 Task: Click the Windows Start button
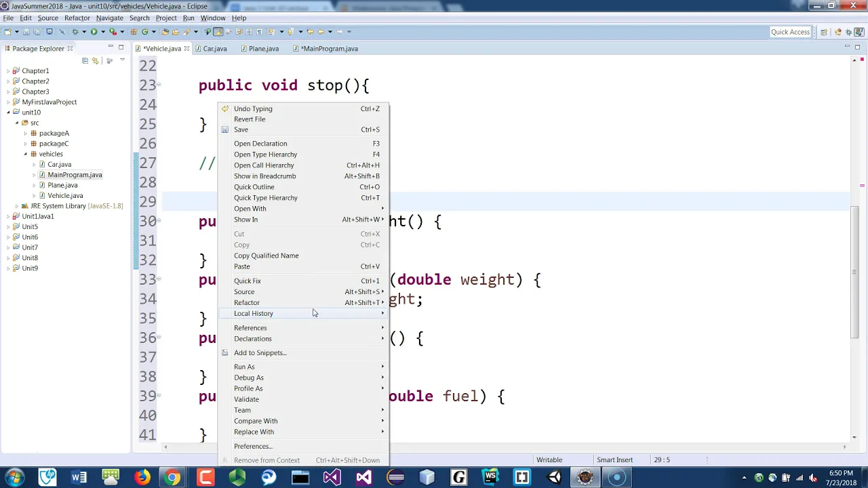(15, 478)
